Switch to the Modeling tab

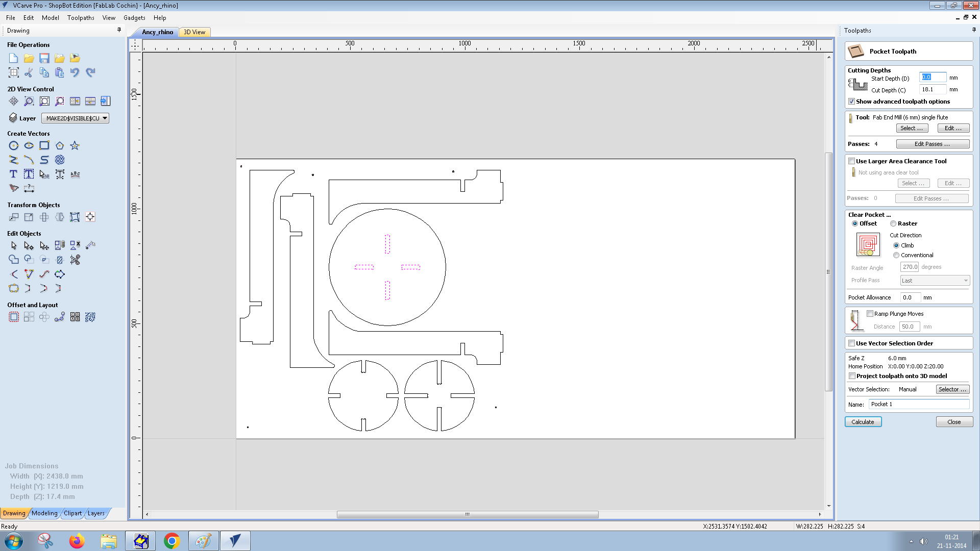[44, 513]
